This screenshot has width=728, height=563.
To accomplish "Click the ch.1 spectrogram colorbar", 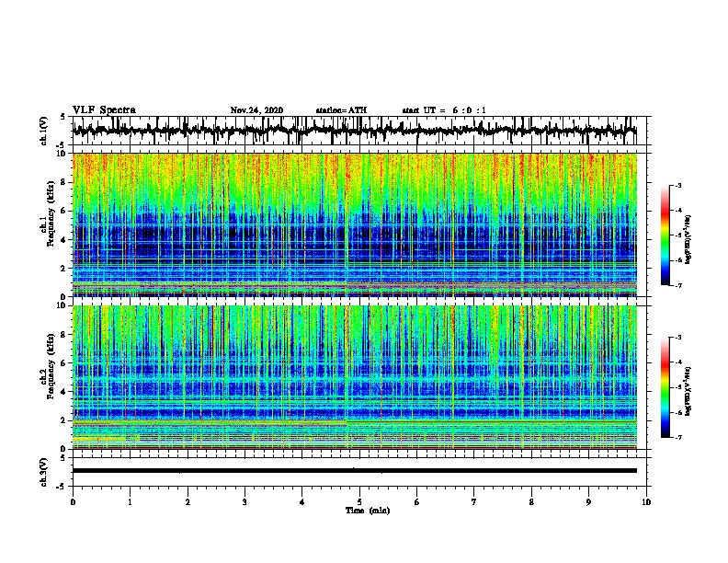I will point(665,236).
